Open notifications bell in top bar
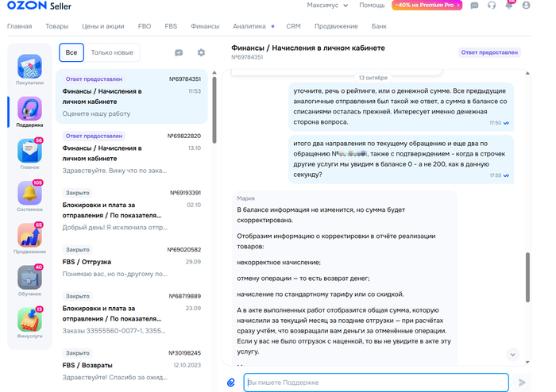Image resolution: width=556 pixels, height=392 pixels. tap(509, 6)
